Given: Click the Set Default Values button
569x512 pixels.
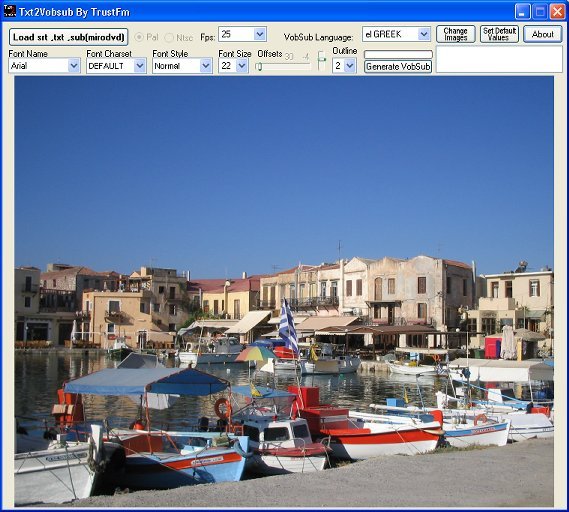Looking at the screenshot, I should (x=499, y=34).
